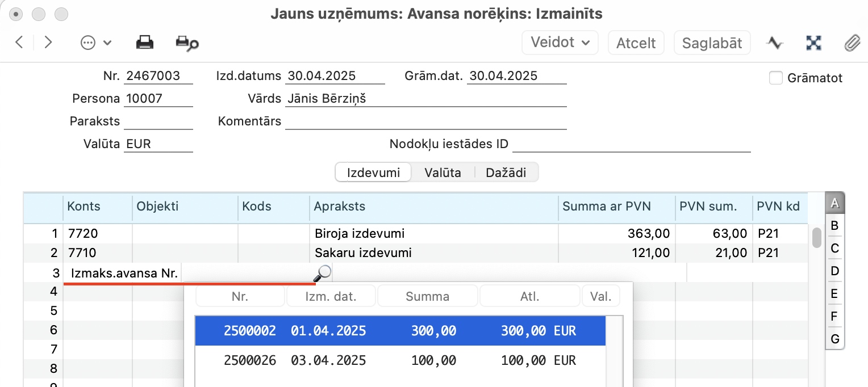Sort list by Summa column header
868x387 pixels.
tap(427, 296)
